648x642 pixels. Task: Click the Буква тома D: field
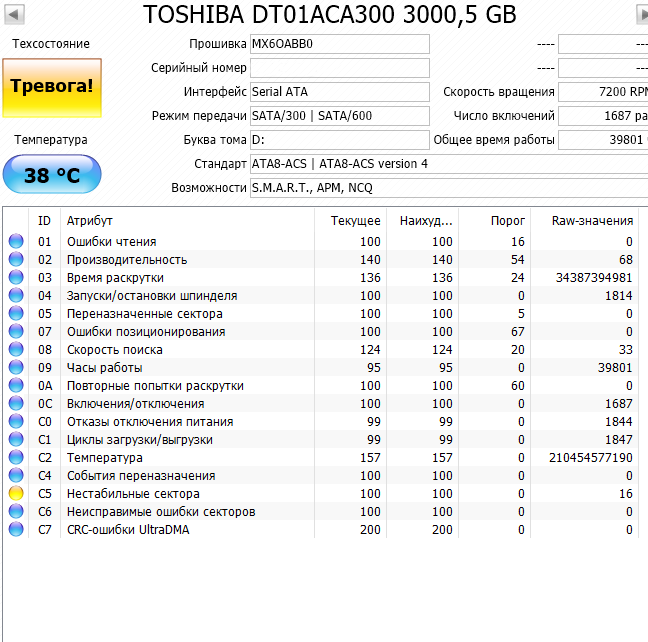tap(340, 140)
